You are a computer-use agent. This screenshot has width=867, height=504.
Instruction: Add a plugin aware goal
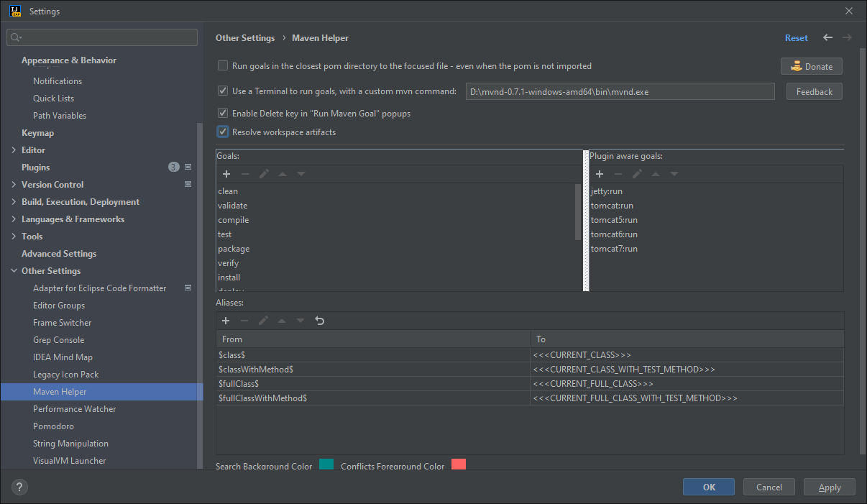click(599, 174)
